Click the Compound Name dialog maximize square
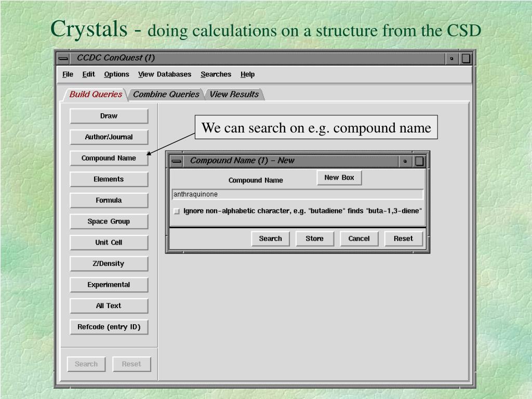The image size is (532, 399). click(419, 161)
